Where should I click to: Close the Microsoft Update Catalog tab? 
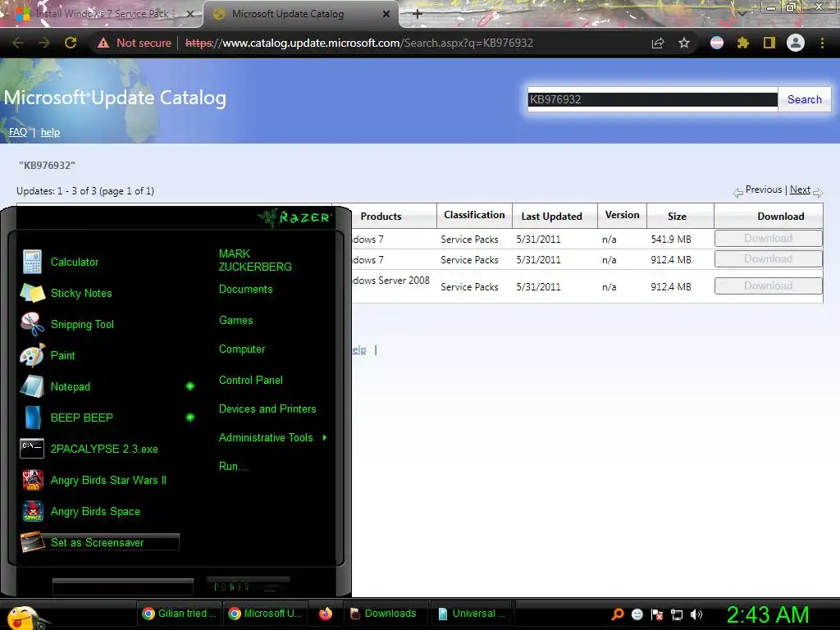coord(386,14)
